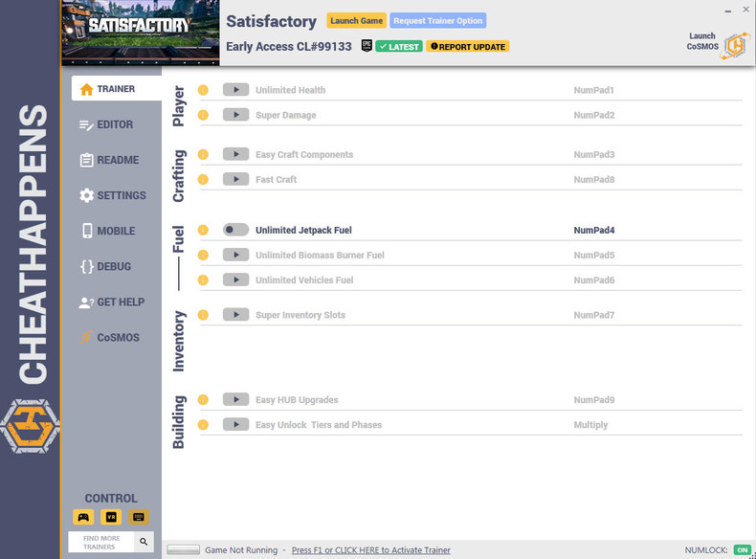Viewport: 756px width, 559px height.
Task: Switch to the TRAINER tab
Action: pyautogui.click(x=116, y=89)
